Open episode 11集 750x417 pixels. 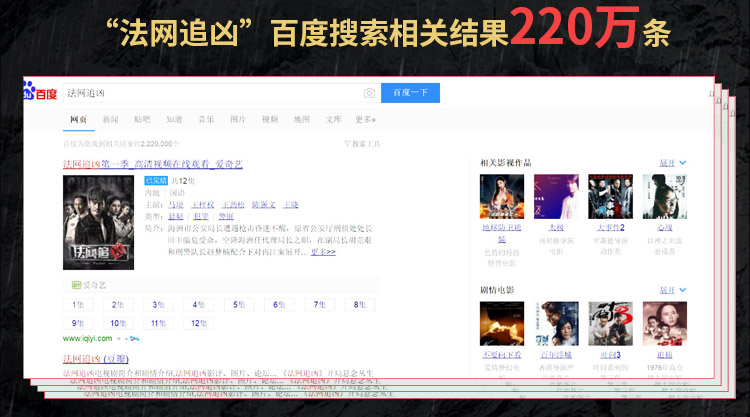click(158, 323)
